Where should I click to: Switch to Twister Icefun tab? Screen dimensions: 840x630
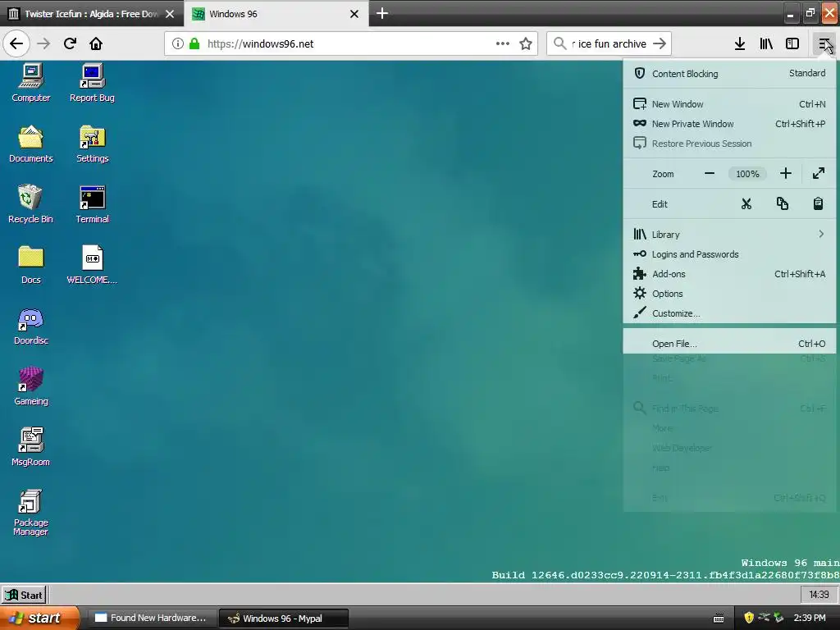click(x=92, y=14)
